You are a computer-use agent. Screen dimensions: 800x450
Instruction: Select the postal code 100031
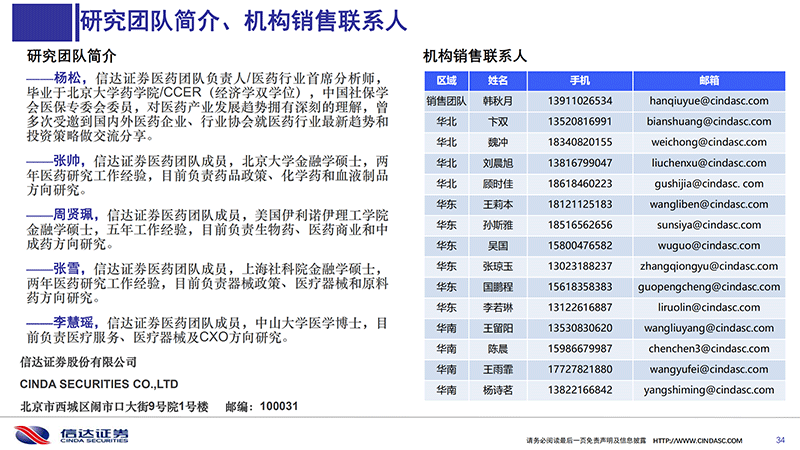(279, 407)
